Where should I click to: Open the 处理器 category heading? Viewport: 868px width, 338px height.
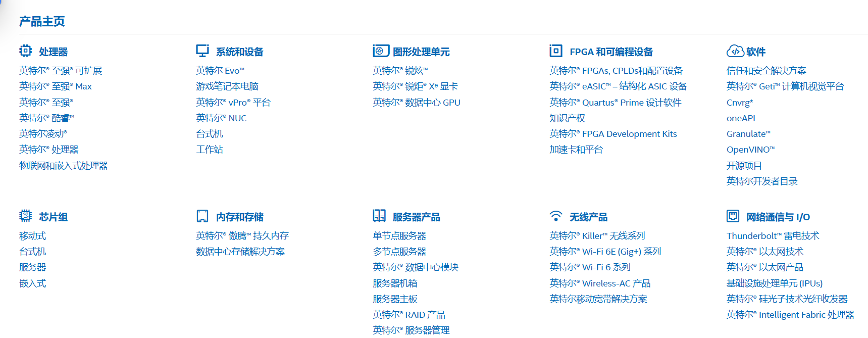click(x=54, y=52)
